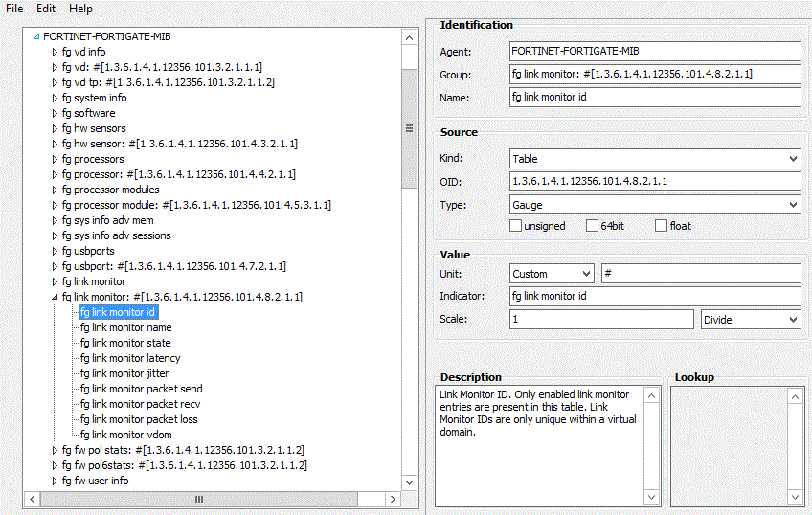
Task: Expand the fg software node
Action: coord(55,113)
